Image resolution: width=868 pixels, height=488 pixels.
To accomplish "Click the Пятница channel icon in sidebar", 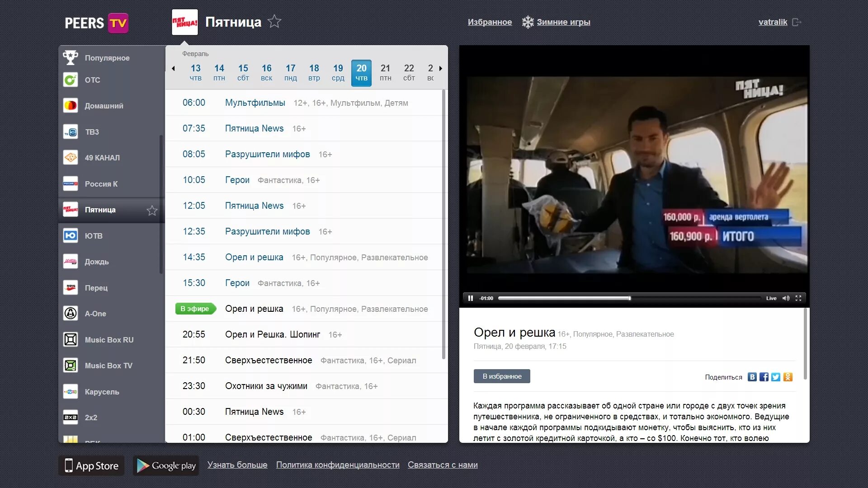I will 71,210.
